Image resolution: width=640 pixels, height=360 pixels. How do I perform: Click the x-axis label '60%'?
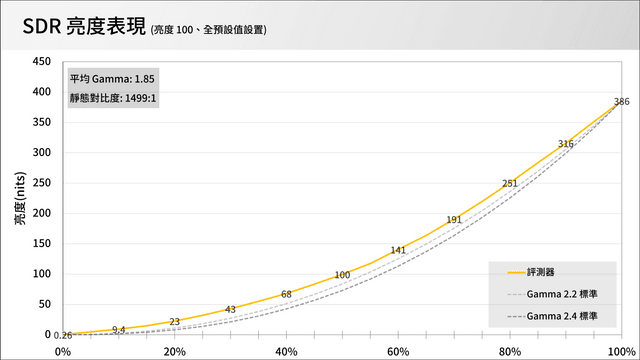pyautogui.click(x=398, y=351)
